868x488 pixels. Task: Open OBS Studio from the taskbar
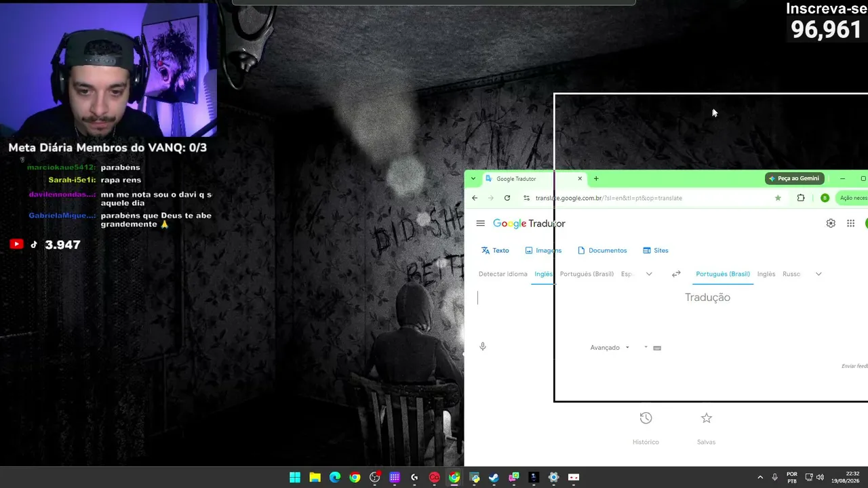coord(374,477)
